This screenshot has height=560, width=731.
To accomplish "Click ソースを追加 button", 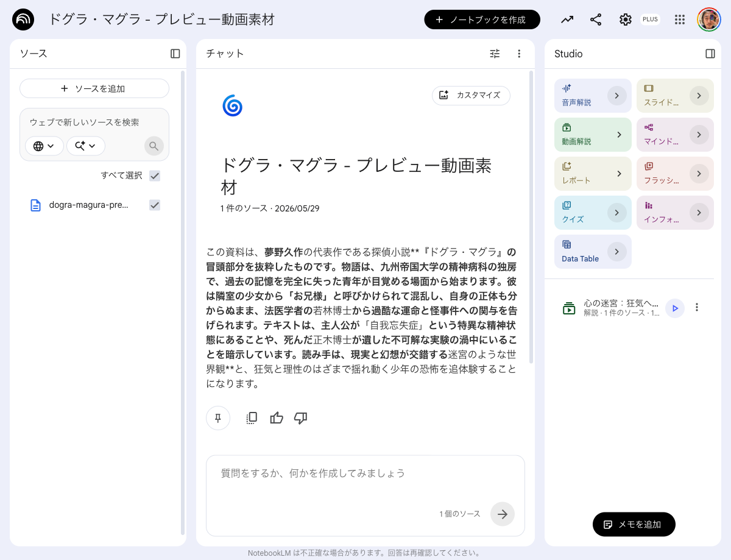I will 94,88.
